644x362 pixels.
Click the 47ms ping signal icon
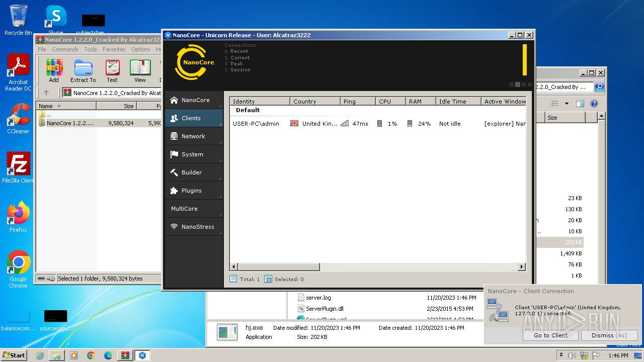(x=345, y=124)
